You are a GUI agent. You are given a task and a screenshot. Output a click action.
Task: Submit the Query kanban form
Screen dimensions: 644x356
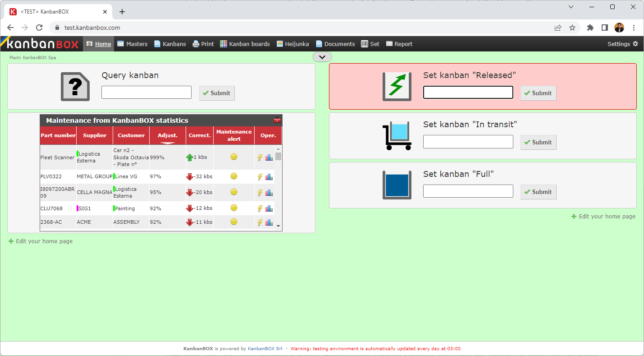(217, 93)
